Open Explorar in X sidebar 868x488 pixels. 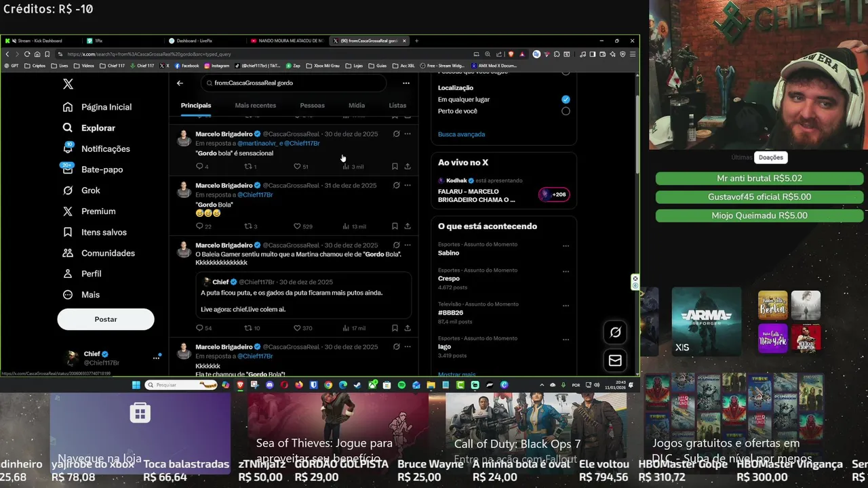coord(90,128)
